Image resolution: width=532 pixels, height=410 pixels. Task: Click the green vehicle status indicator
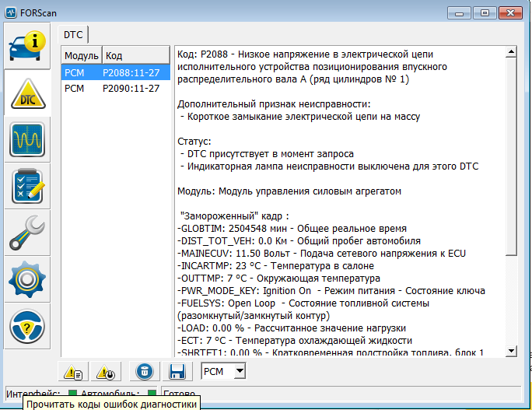pyautogui.click(x=152, y=394)
